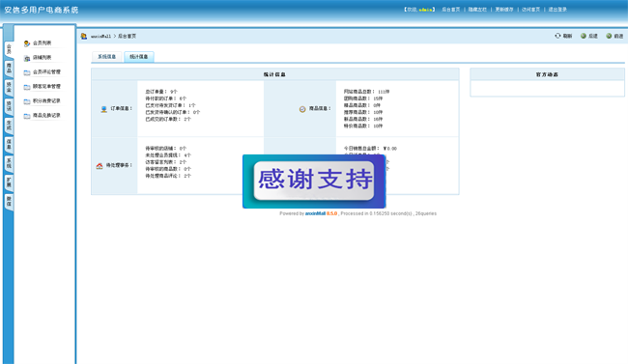Click the 订单信息 order icon

click(x=103, y=109)
